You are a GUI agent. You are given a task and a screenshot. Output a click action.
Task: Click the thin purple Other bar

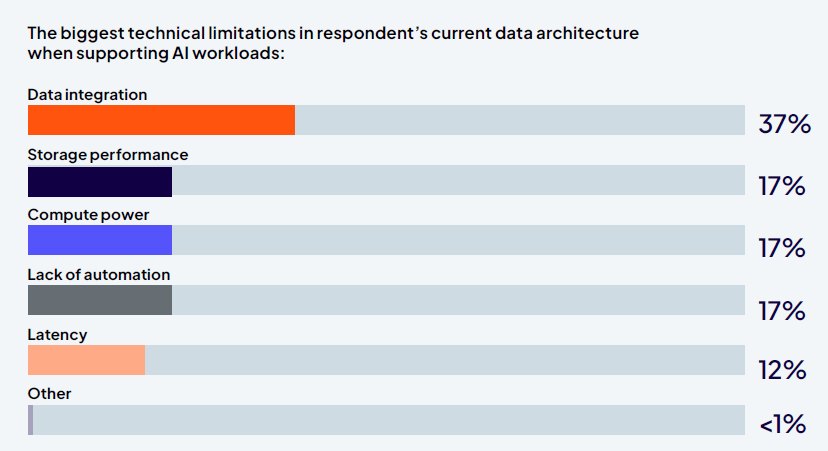30,420
